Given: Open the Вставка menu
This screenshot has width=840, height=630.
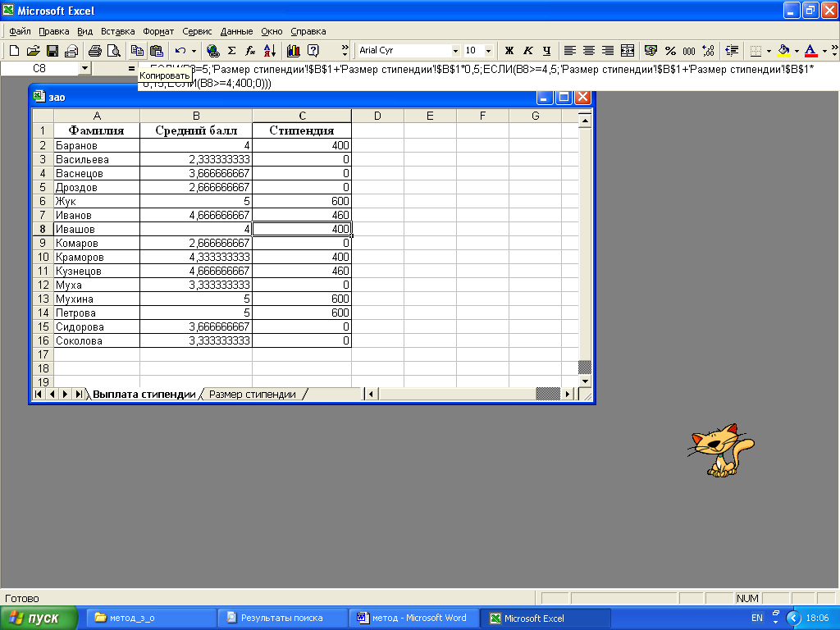Looking at the screenshot, I should click(x=118, y=31).
